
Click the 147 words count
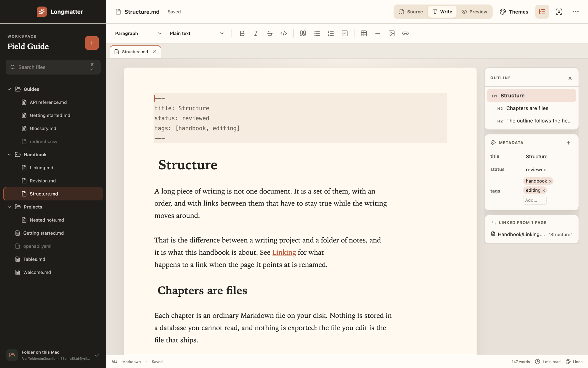tap(520, 362)
